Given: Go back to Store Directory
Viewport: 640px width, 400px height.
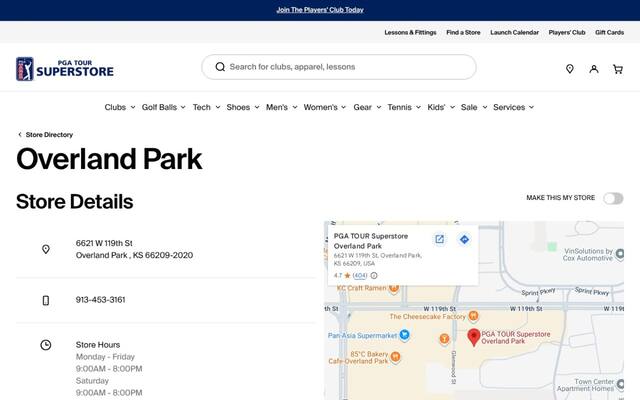Looking at the screenshot, I should click(49, 135).
